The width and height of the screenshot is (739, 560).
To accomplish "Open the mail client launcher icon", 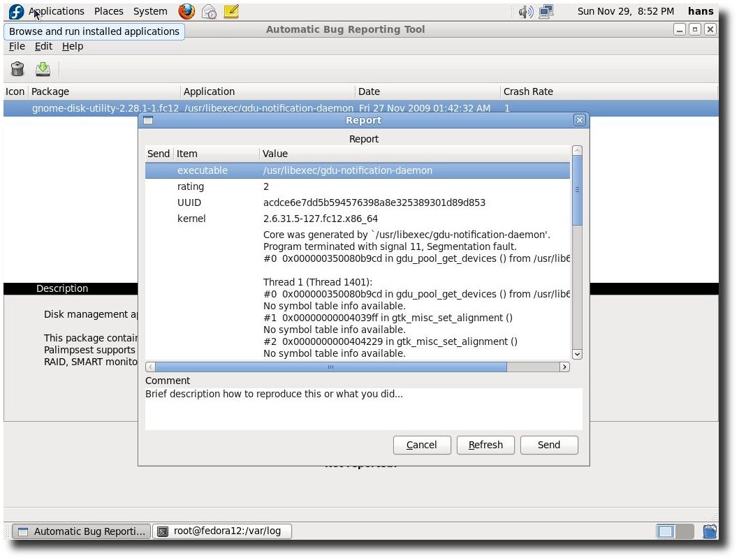I will [209, 12].
